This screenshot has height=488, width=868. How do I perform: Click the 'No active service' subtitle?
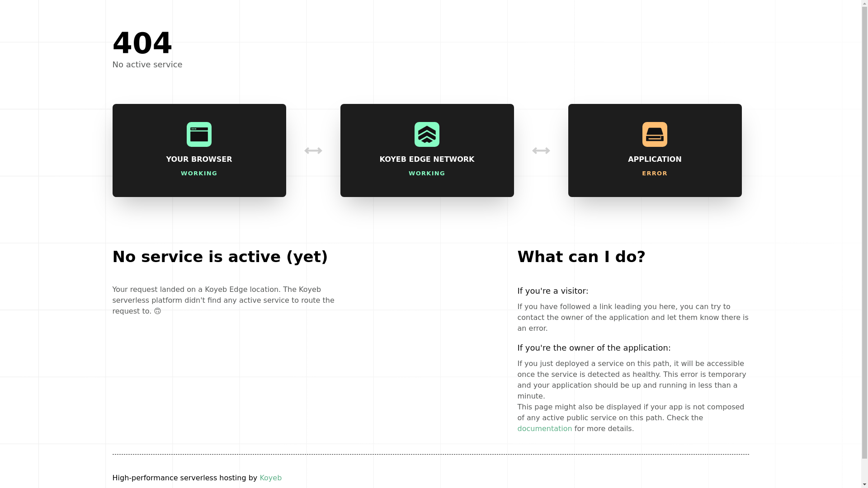147,65
